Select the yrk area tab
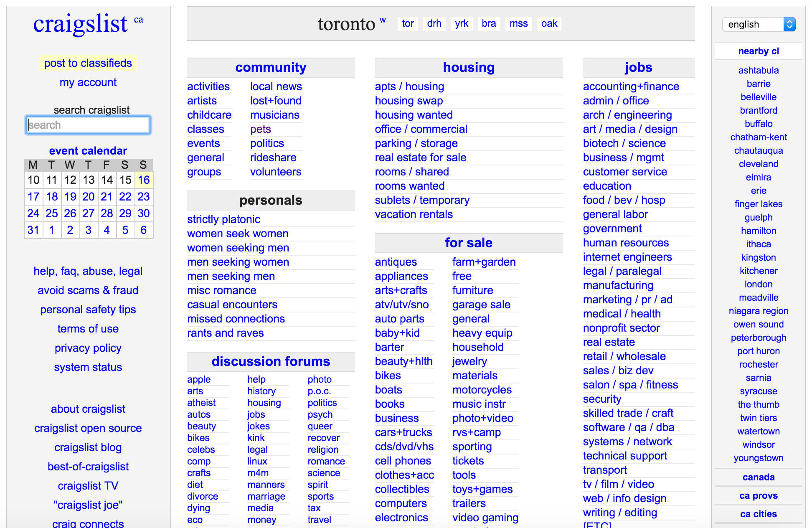 click(462, 23)
